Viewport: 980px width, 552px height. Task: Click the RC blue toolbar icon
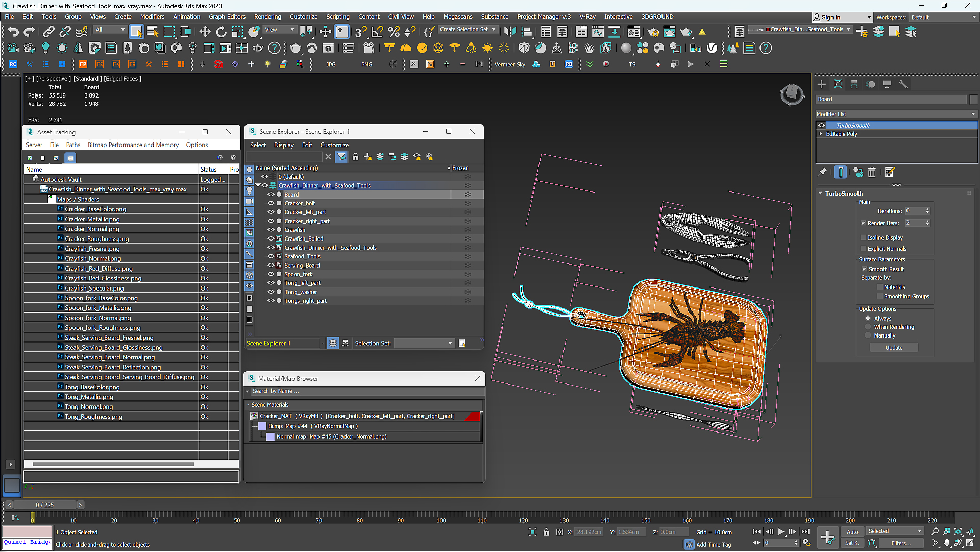click(x=13, y=64)
